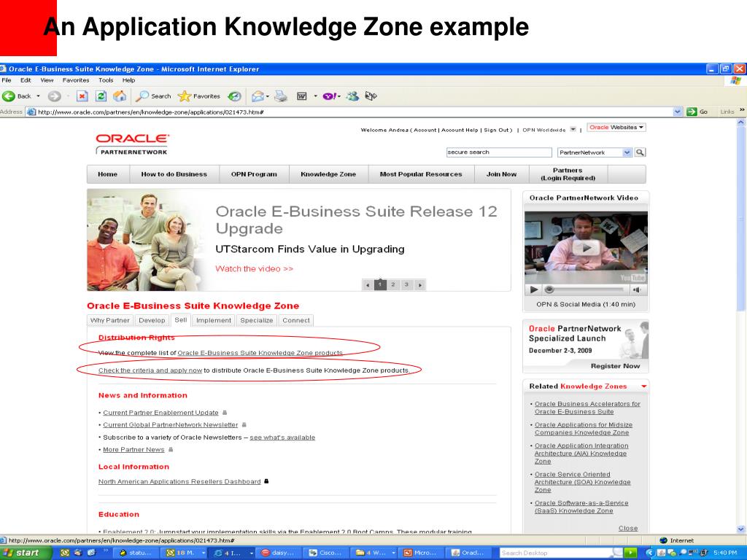Open the OPN Worldwide dropdown arrow

click(573, 129)
